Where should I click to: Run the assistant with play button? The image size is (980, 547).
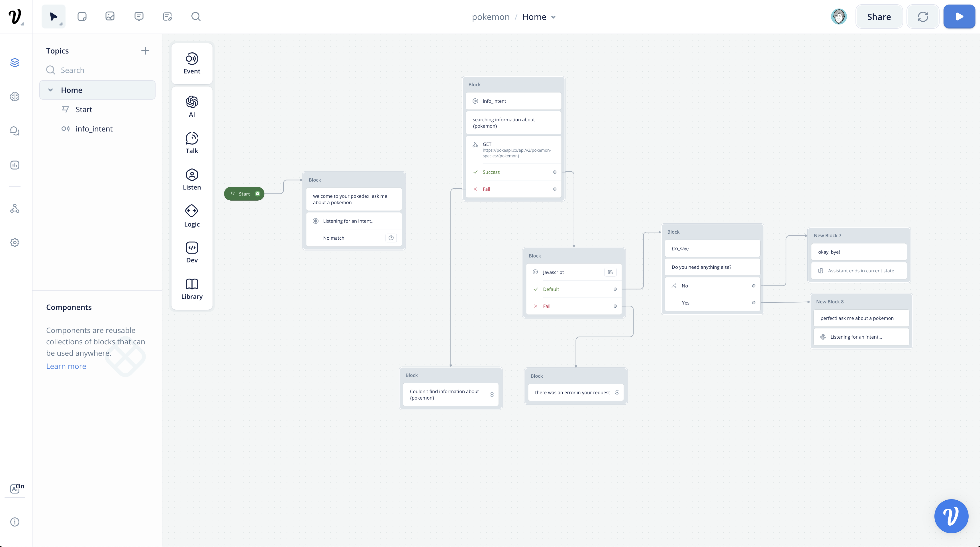click(959, 17)
